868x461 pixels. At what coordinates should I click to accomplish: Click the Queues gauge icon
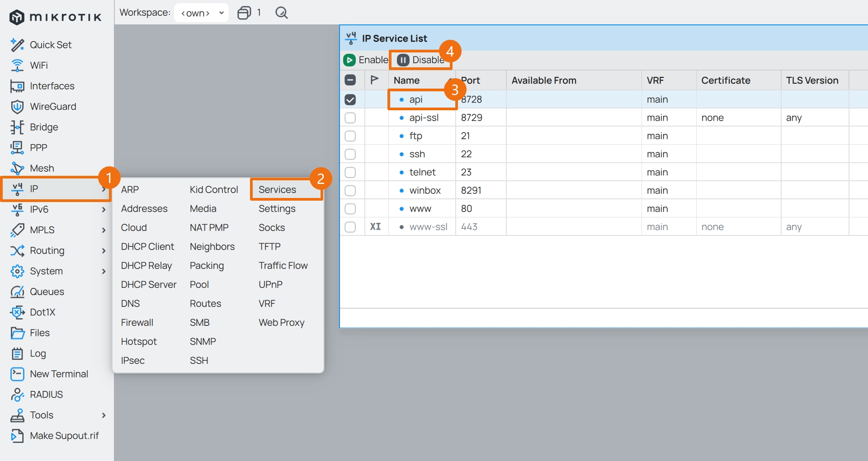click(17, 292)
